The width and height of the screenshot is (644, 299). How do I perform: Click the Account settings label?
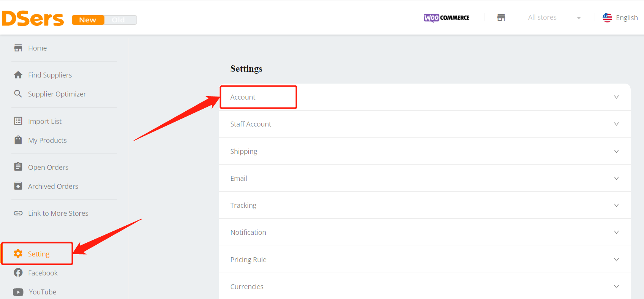[x=243, y=97]
